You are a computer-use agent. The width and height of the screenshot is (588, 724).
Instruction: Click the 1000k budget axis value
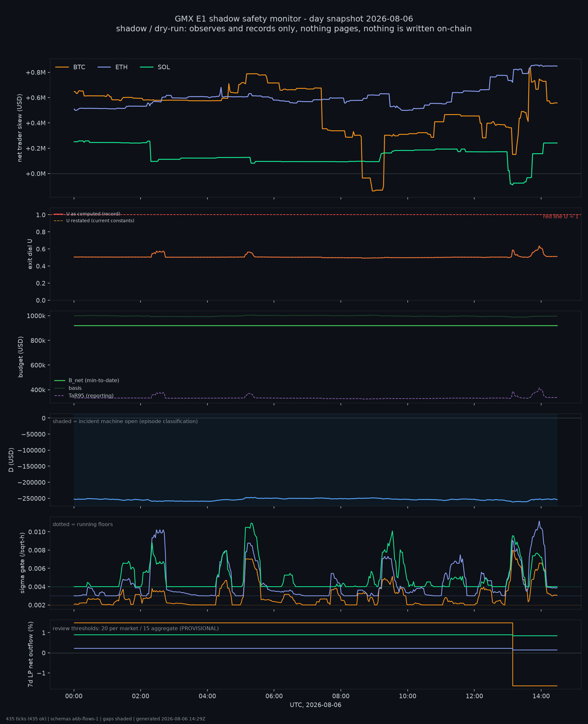36,316
